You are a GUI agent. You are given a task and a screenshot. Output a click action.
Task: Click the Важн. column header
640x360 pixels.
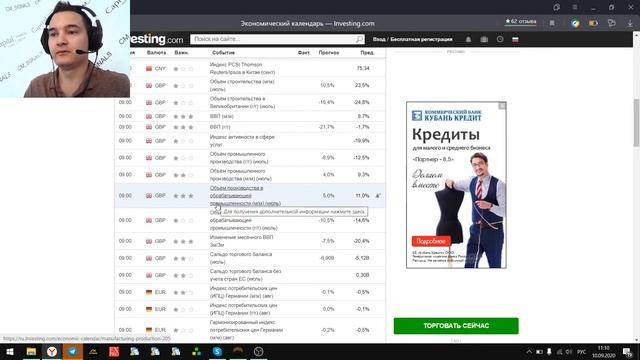[x=181, y=53]
